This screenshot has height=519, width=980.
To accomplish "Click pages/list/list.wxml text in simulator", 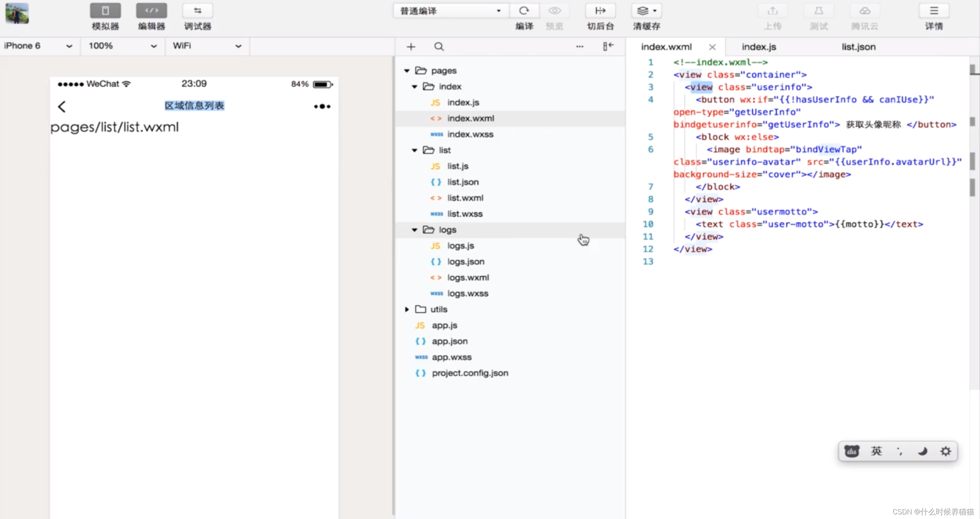I will [x=115, y=127].
